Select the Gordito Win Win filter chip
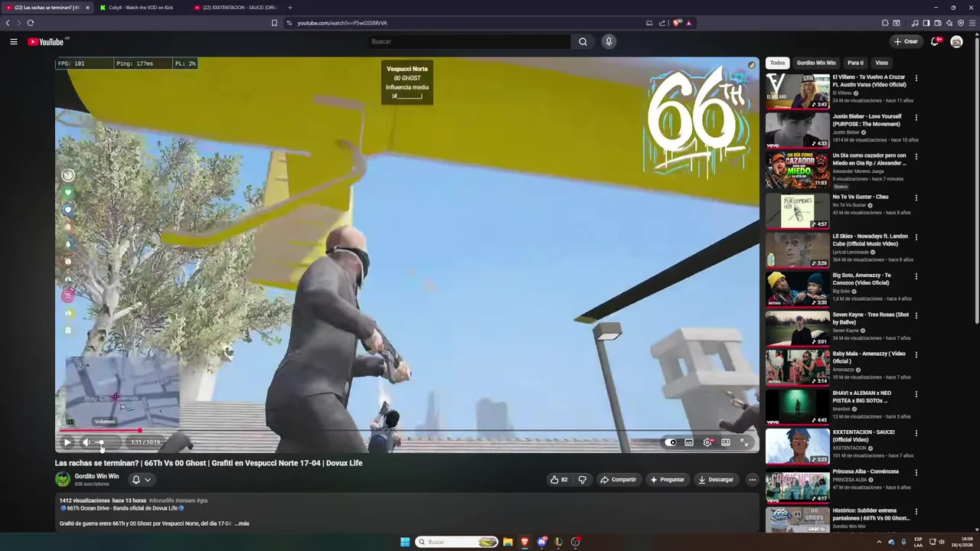The height and width of the screenshot is (551, 980). click(x=816, y=63)
